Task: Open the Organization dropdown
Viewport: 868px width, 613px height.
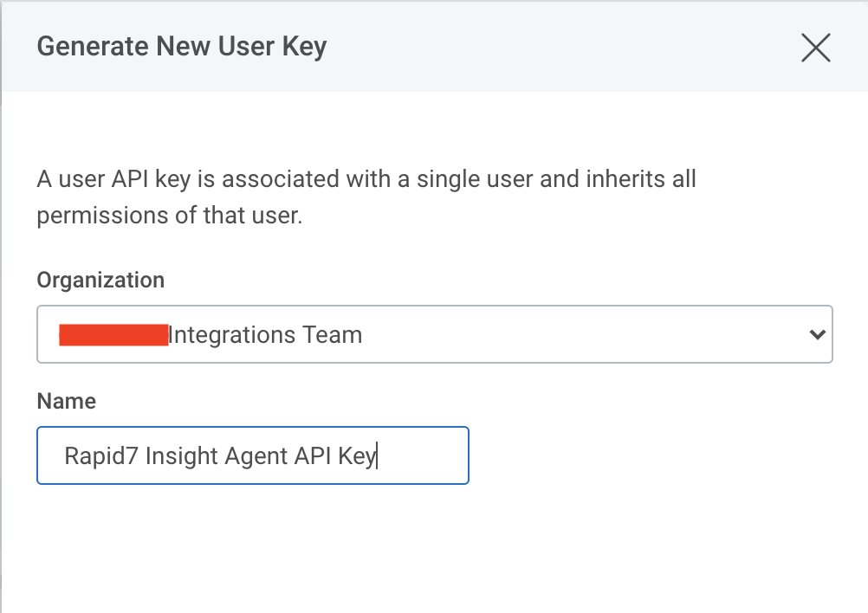Action: [x=433, y=334]
